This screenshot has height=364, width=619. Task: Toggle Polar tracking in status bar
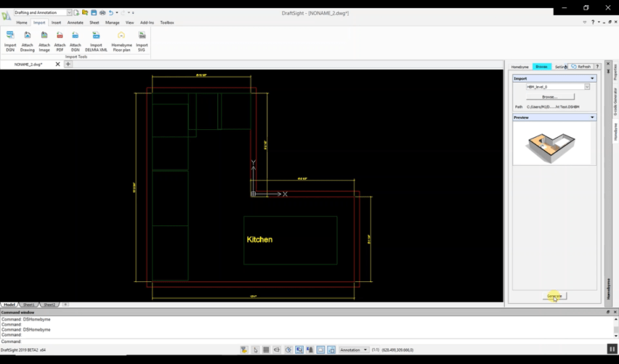pyautogui.click(x=288, y=349)
